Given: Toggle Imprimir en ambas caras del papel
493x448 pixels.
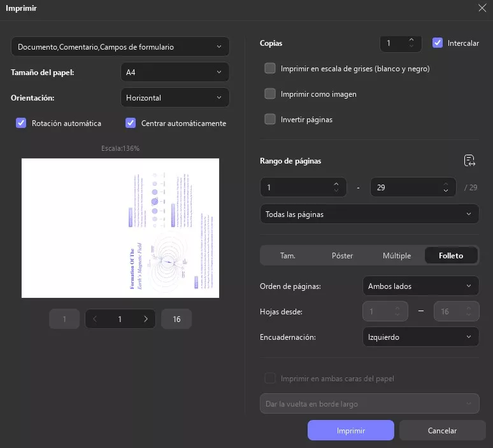Looking at the screenshot, I should [270, 378].
